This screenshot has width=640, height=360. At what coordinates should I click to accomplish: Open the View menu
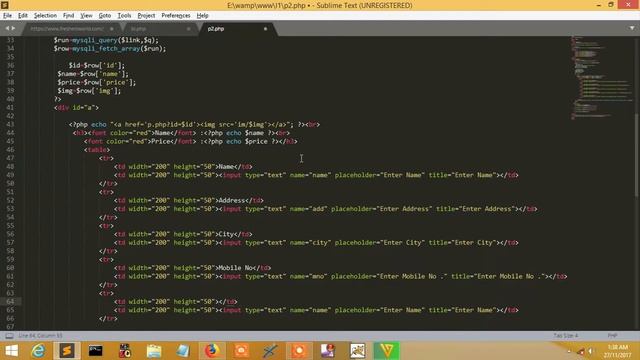point(86,16)
